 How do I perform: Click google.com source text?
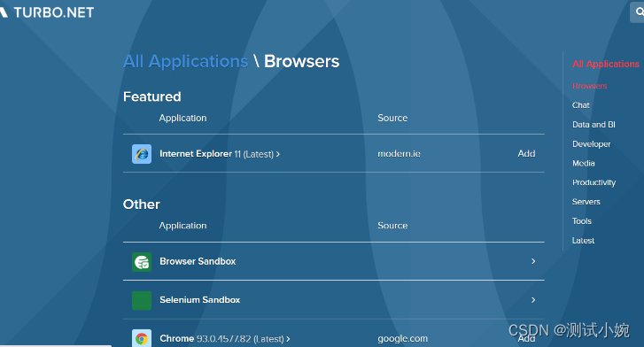coord(402,339)
